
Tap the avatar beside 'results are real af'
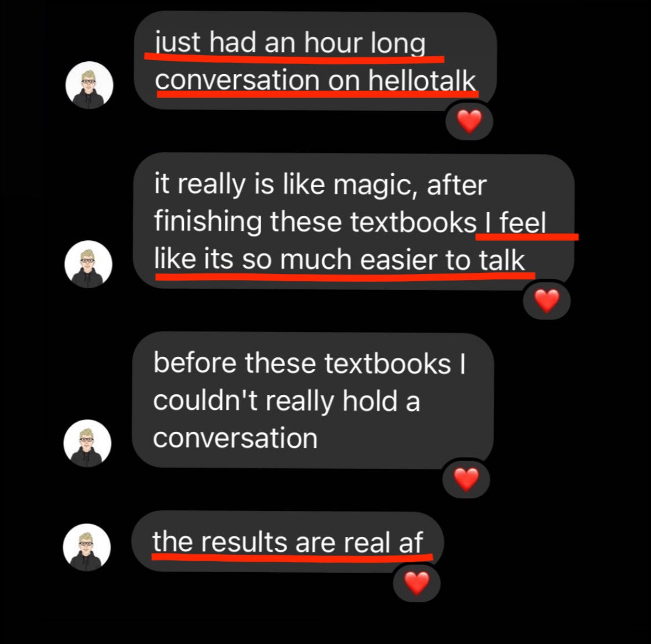click(87, 547)
